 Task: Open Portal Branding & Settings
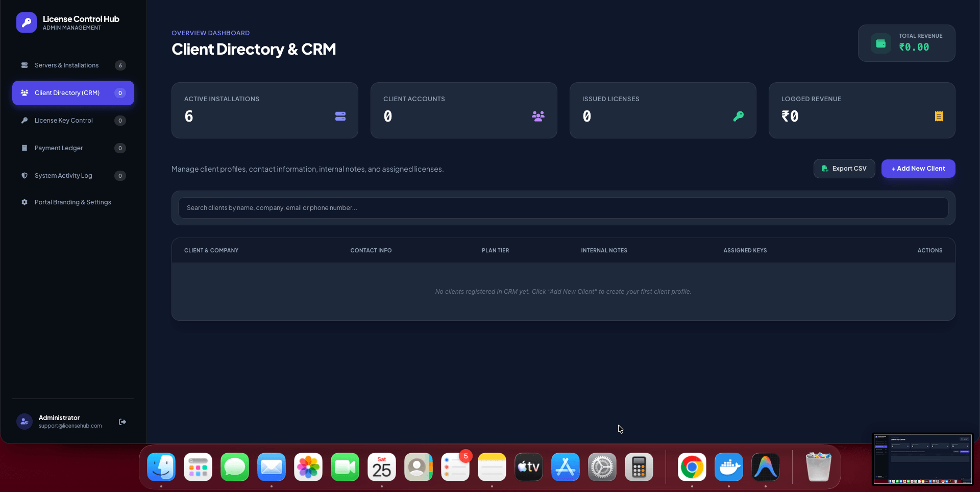pos(73,202)
